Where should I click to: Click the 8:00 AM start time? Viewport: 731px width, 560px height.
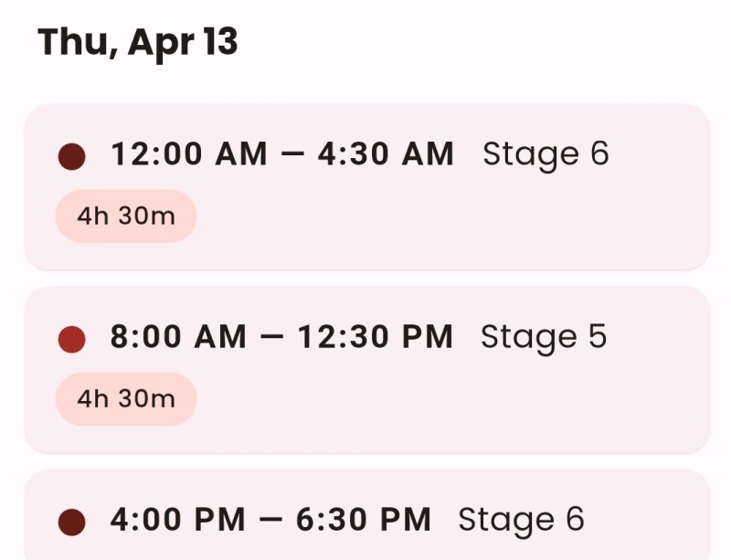point(178,337)
